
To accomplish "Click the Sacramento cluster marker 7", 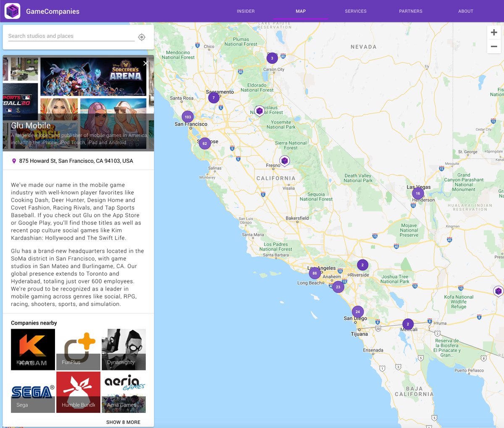I will pos(214,98).
